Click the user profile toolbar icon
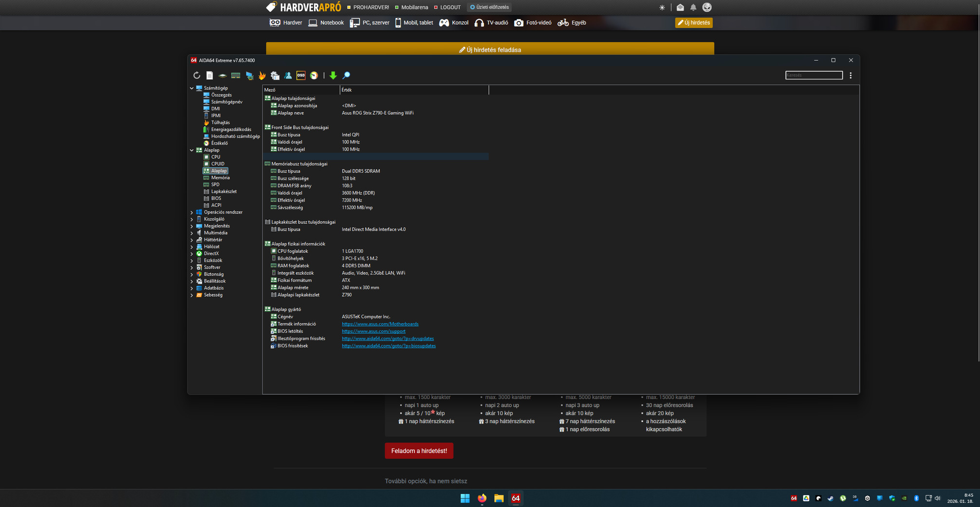Image resolution: width=980 pixels, height=507 pixels. (x=288, y=75)
